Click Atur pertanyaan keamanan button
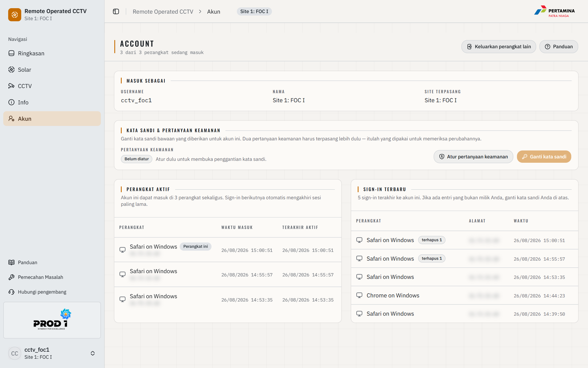 tap(473, 157)
